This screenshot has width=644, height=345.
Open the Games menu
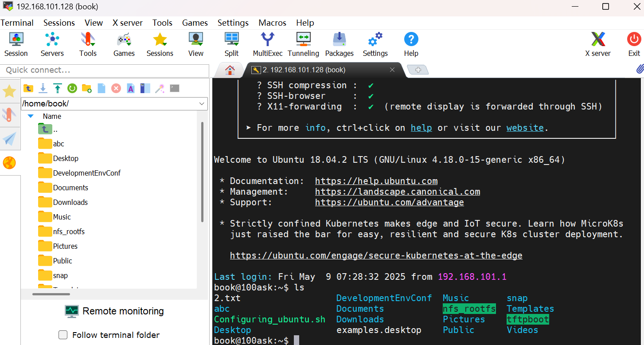195,23
